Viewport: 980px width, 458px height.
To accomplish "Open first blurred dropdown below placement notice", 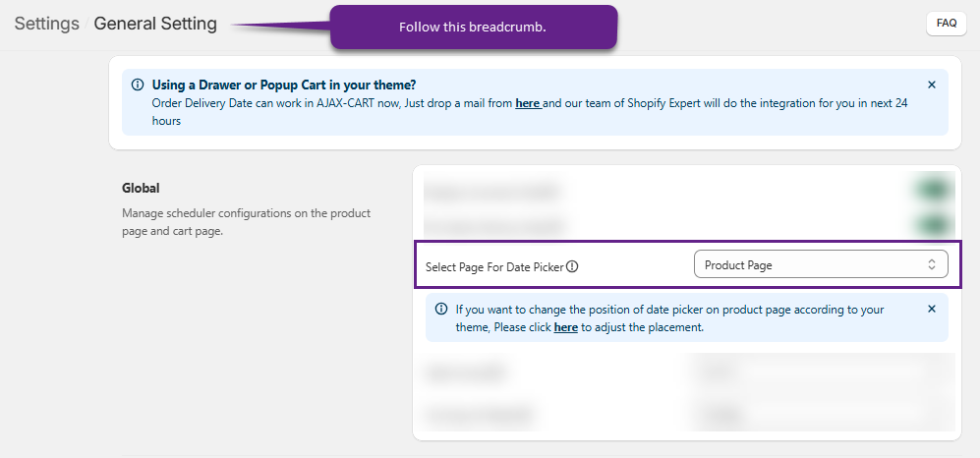I will 820,372.
